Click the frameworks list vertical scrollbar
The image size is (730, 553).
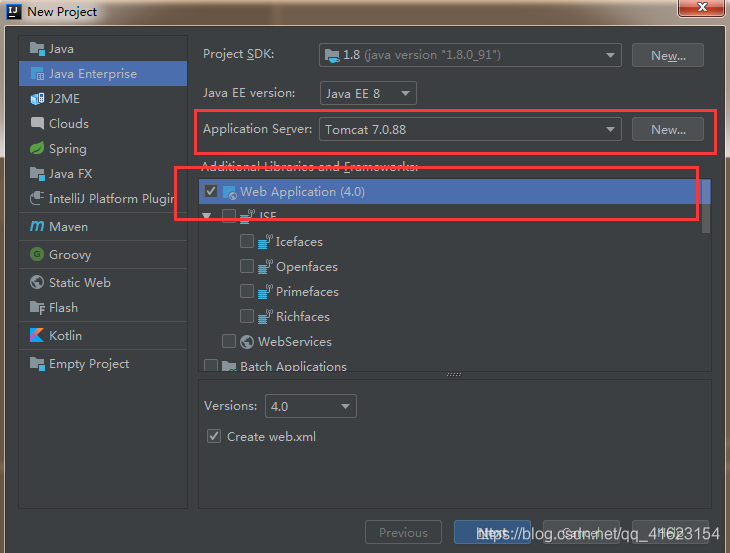pos(706,207)
